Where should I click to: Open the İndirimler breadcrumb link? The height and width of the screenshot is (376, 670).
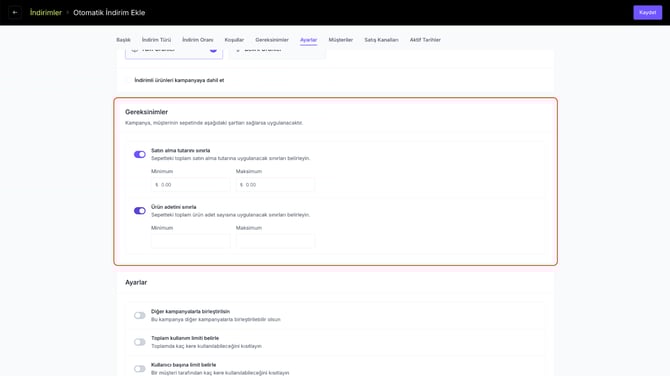[46, 13]
